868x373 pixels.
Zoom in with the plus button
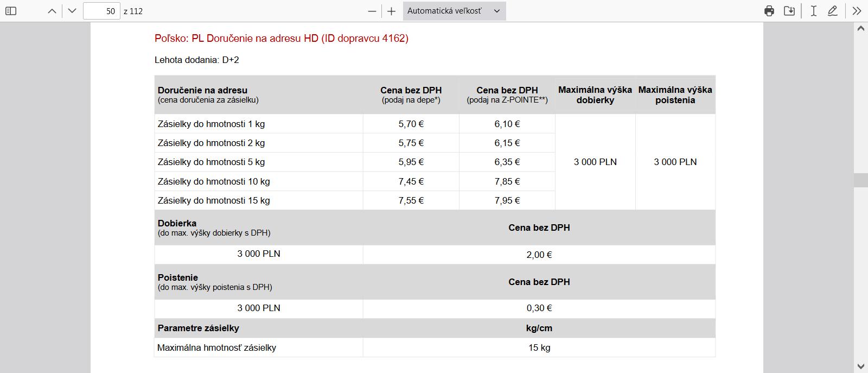point(391,11)
